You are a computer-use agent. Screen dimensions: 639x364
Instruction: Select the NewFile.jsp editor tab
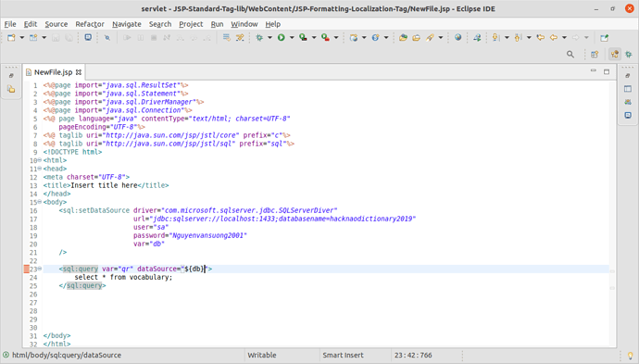53,72
